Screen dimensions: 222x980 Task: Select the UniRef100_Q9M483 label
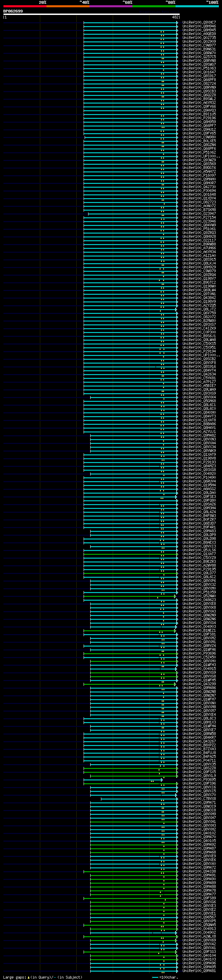[x=199, y=531]
